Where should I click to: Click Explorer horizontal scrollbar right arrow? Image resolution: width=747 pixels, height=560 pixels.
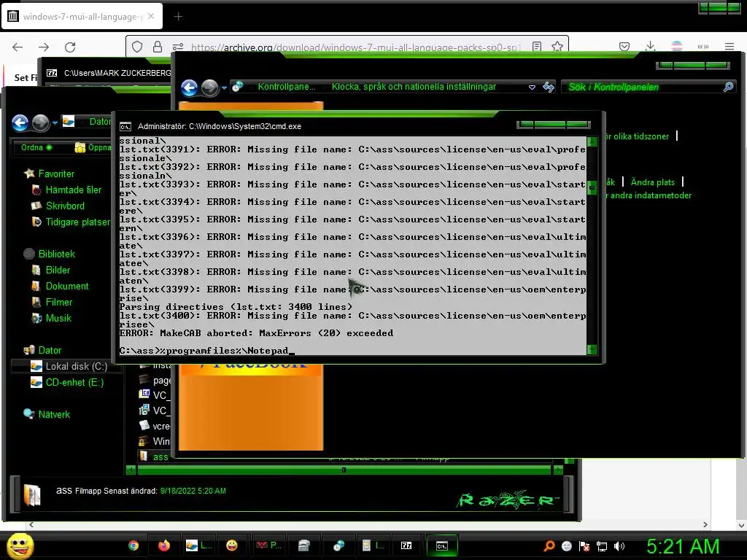(558, 470)
